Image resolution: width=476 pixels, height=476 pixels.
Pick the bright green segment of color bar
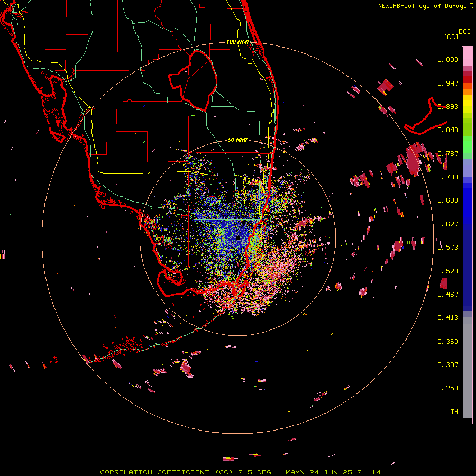[x=467, y=144]
